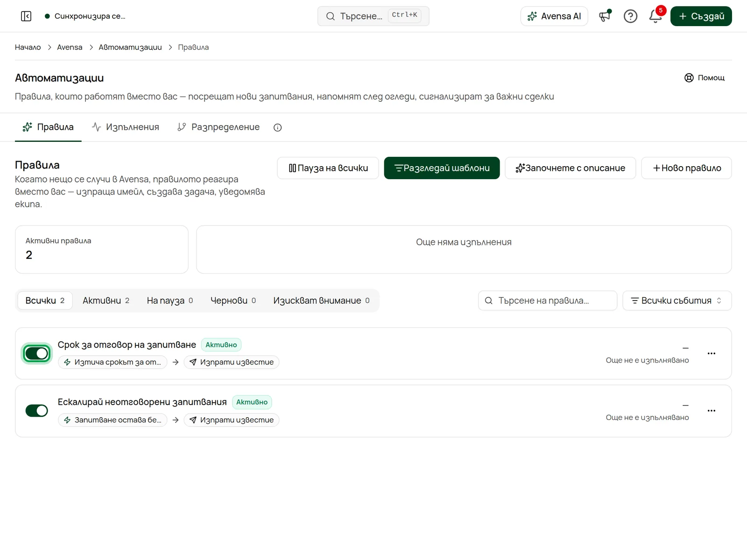This screenshot has width=747, height=560.
Task: Click Разгледай шаблони button
Action: [442, 168]
